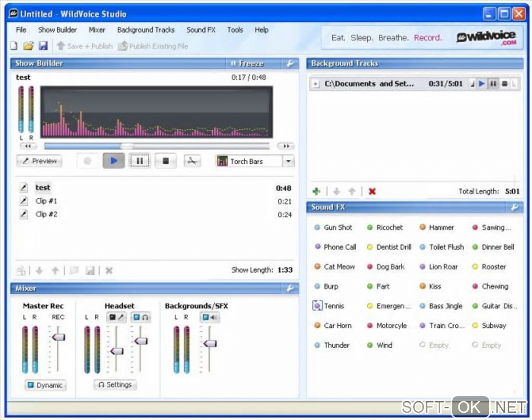532x420 pixels.
Task: Open the Background Tracks menu
Action: [146, 30]
